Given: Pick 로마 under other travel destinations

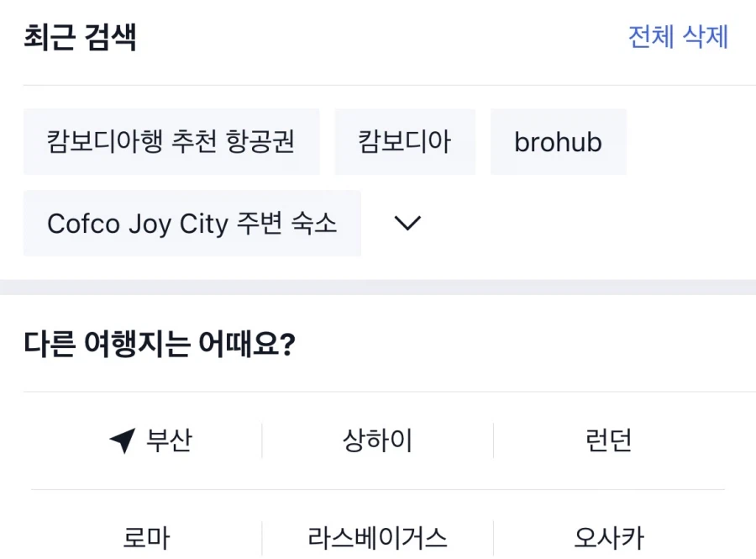Looking at the screenshot, I should [145, 536].
